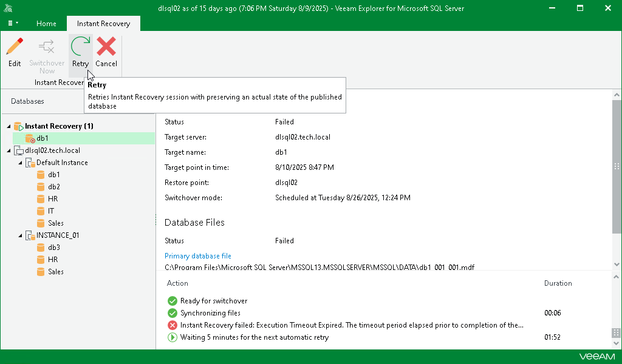Select the IT database icon
This screenshot has width=622, height=364.
pyautogui.click(x=41, y=211)
